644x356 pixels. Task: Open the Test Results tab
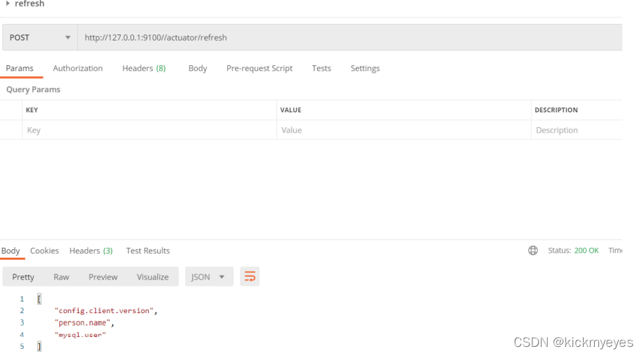(148, 251)
